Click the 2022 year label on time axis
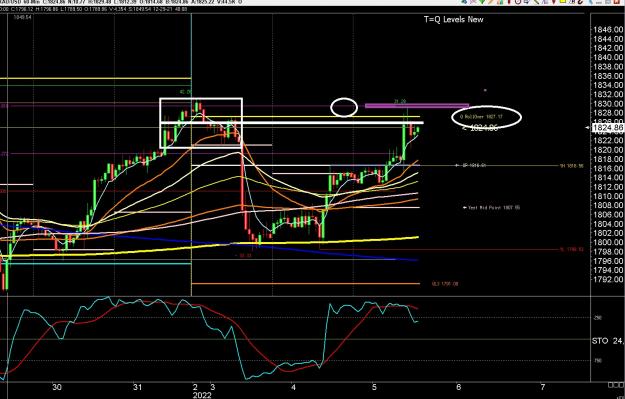The image size is (625, 399). click(x=202, y=395)
